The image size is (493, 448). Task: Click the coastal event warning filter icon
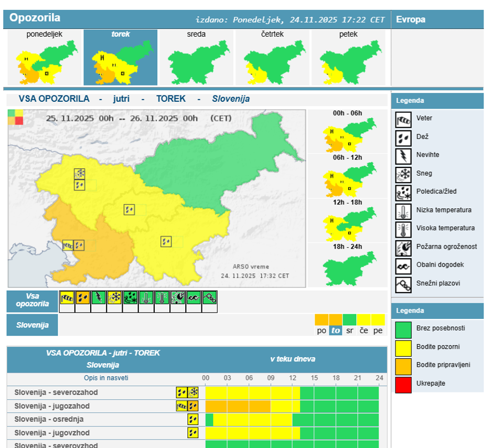pos(194,298)
